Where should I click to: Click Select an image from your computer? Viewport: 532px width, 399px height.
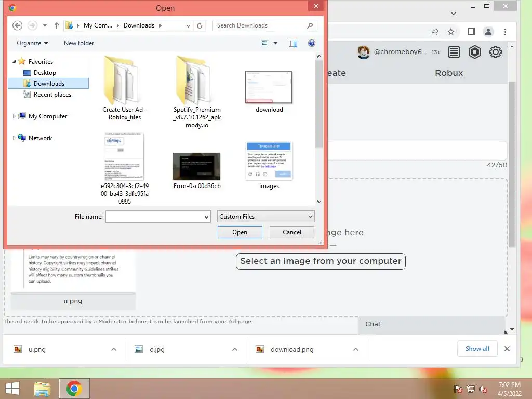point(321,261)
